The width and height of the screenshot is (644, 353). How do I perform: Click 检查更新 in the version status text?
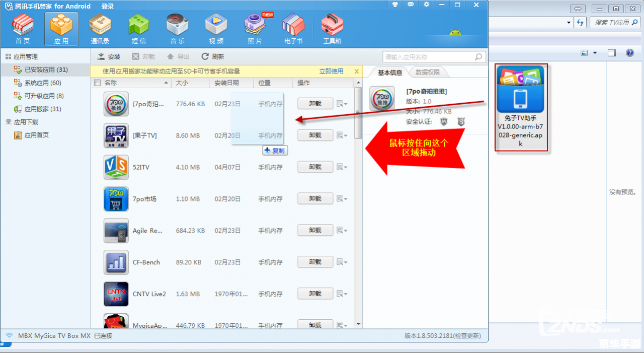pyautogui.click(x=467, y=336)
